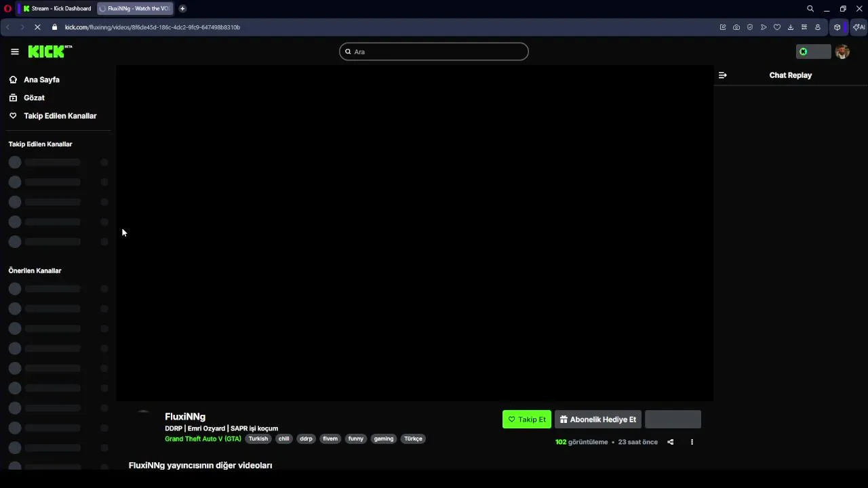Collapse the Chat Replay panel arrow icon
868x488 pixels.
tap(722, 75)
